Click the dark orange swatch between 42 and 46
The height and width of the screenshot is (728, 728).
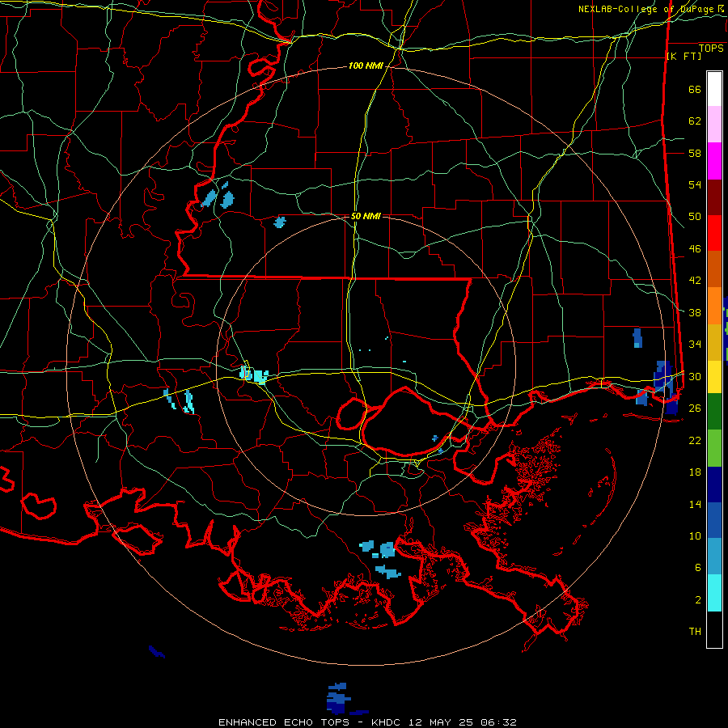714,269
